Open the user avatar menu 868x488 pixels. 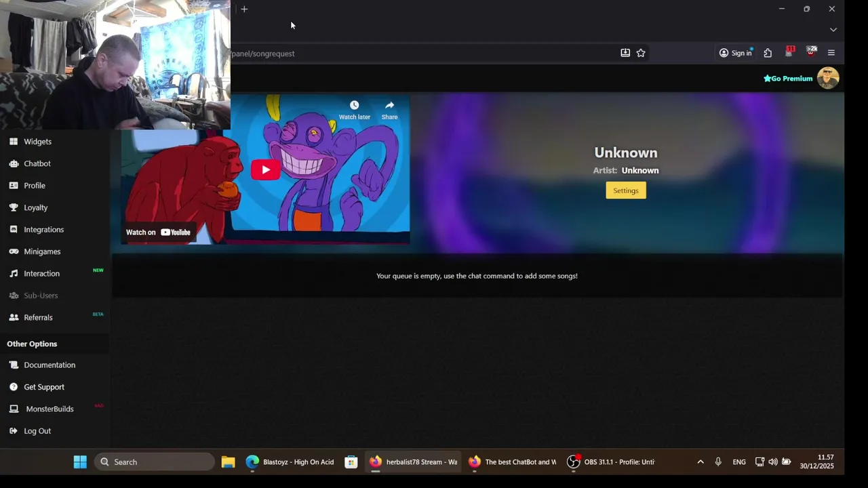click(x=828, y=78)
